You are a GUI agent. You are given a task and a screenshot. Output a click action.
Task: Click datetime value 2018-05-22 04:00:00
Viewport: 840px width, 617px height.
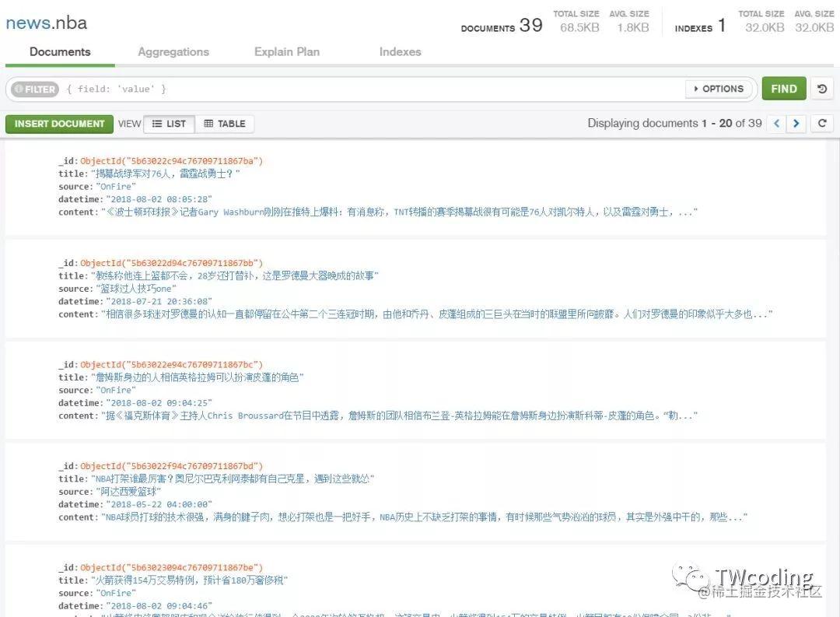coord(159,505)
